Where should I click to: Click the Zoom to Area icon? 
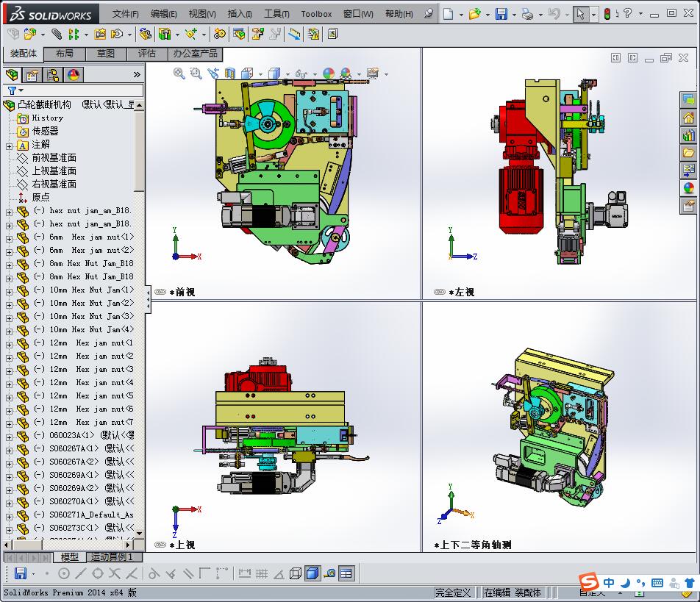click(196, 74)
